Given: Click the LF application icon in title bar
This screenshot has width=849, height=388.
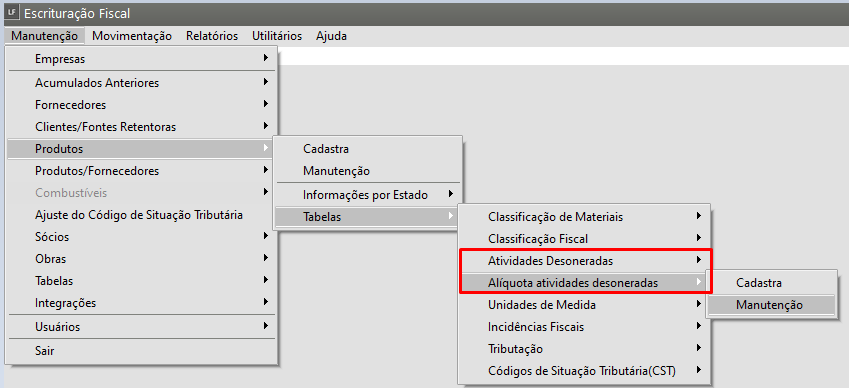Looking at the screenshot, I should [11, 13].
